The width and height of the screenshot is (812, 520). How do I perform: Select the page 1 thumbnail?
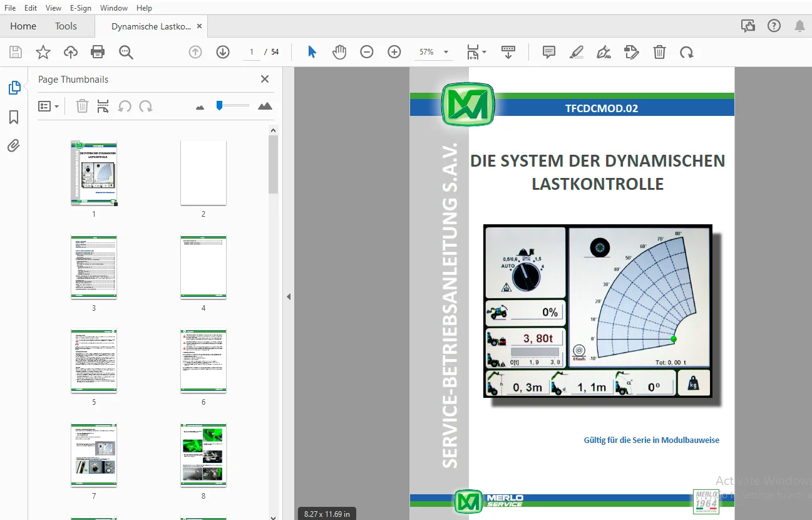pyautogui.click(x=94, y=173)
